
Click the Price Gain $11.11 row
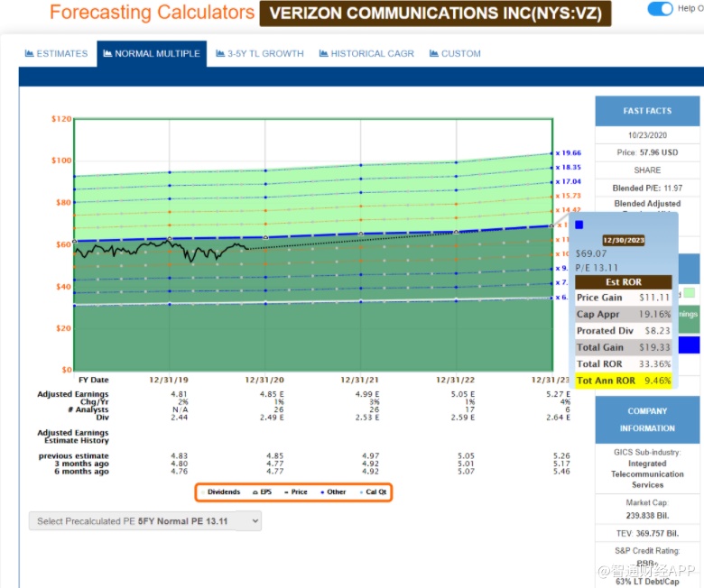click(x=624, y=298)
